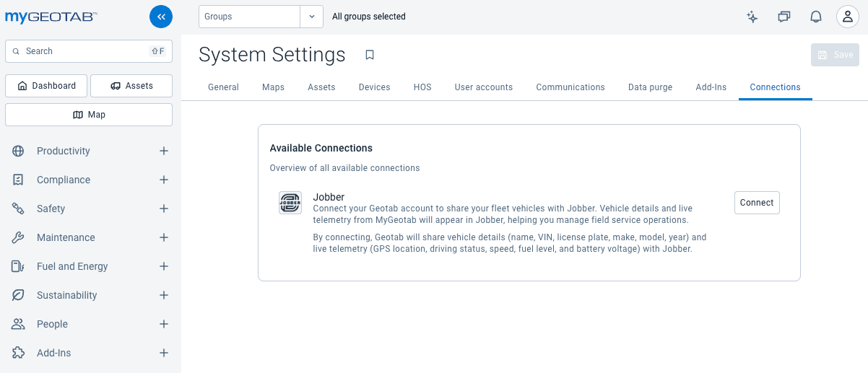
Task: Open the messages chat icon
Action: (x=784, y=17)
